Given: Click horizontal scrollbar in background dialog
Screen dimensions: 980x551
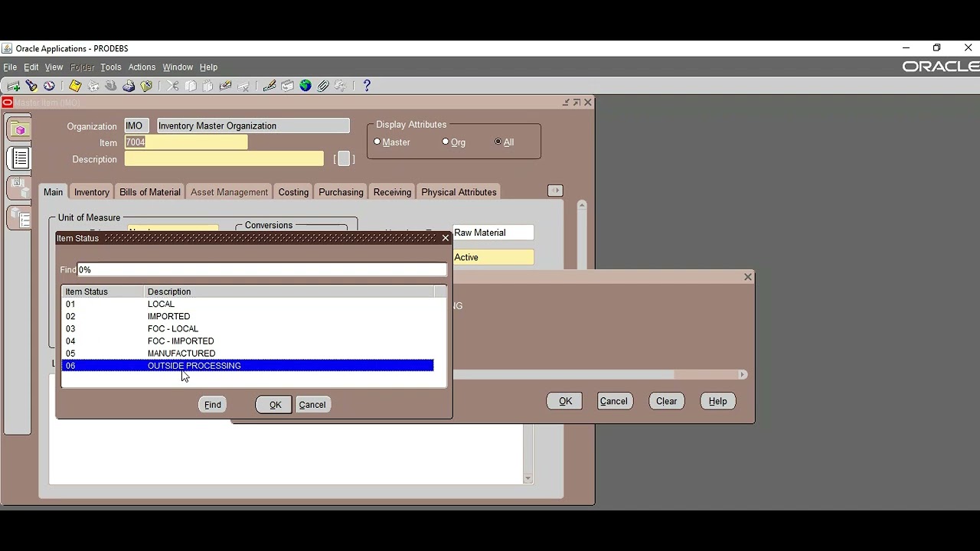Looking at the screenshot, I should pos(599,374).
